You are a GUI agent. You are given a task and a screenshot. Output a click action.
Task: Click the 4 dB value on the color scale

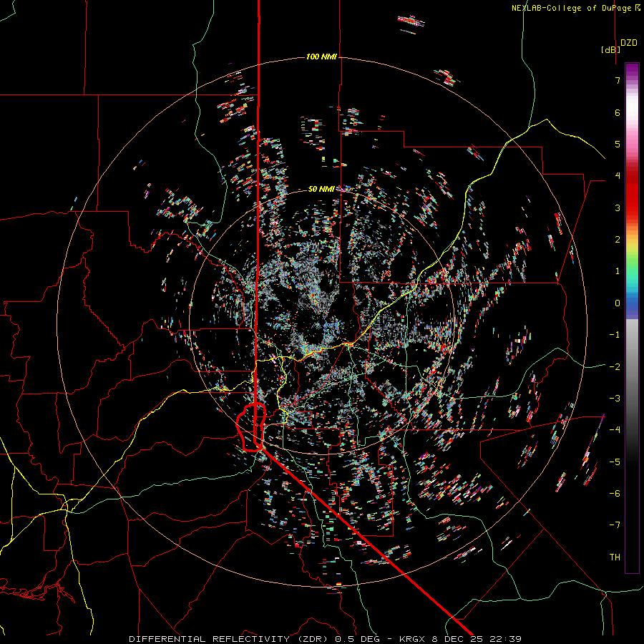(618, 176)
